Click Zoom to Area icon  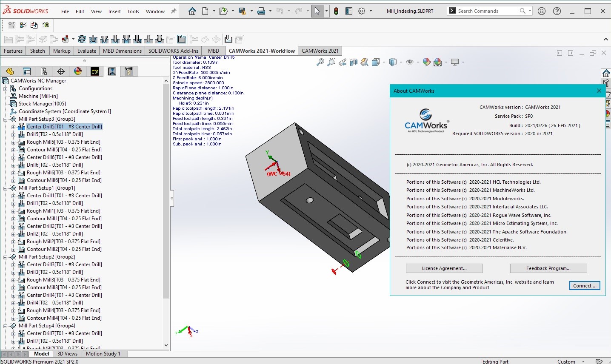pyautogui.click(x=331, y=63)
